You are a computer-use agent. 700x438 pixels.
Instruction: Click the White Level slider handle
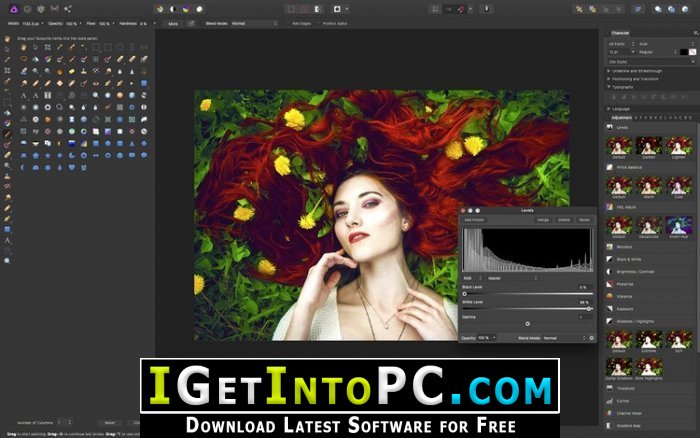click(589, 309)
